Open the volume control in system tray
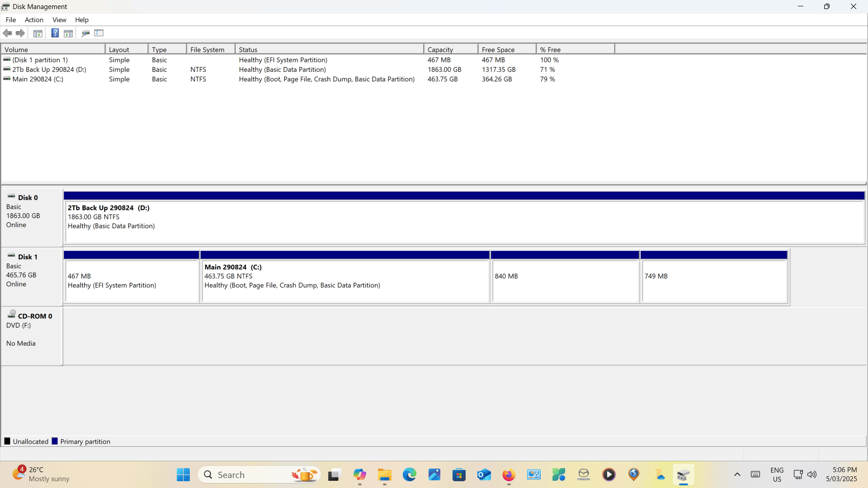This screenshot has height=488, width=868. (x=812, y=474)
